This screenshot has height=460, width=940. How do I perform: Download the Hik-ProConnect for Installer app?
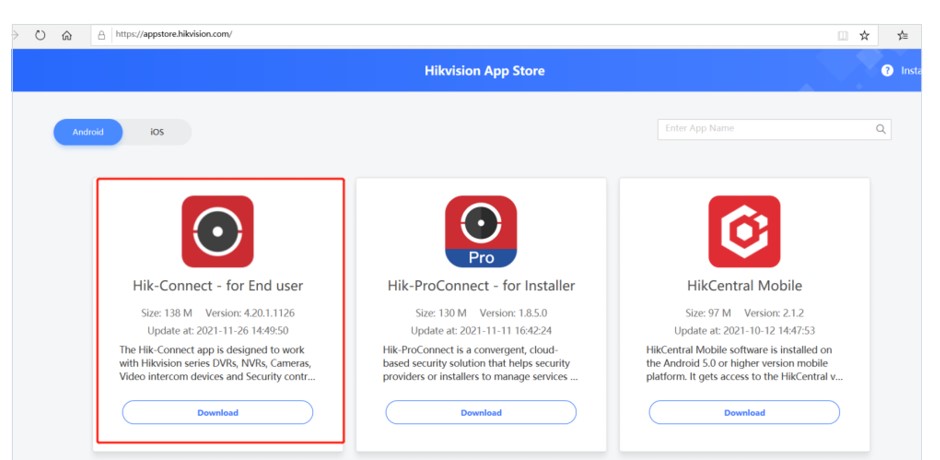click(481, 412)
